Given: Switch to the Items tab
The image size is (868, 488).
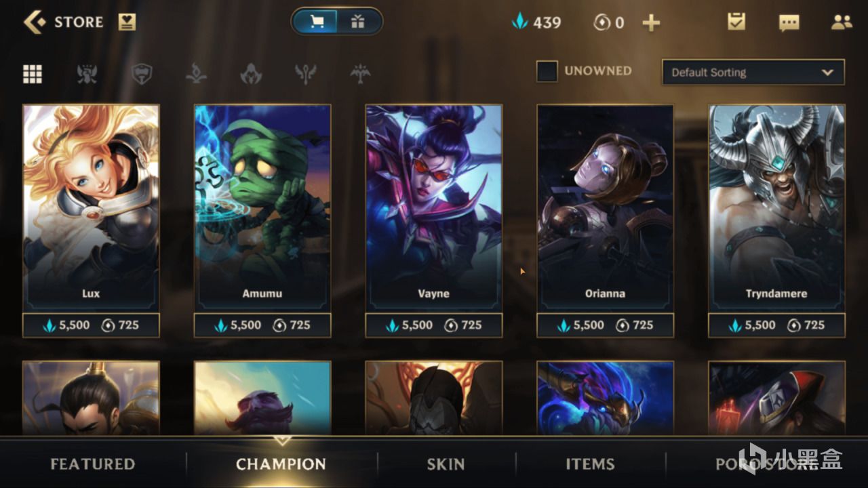Looking at the screenshot, I should click(590, 464).
